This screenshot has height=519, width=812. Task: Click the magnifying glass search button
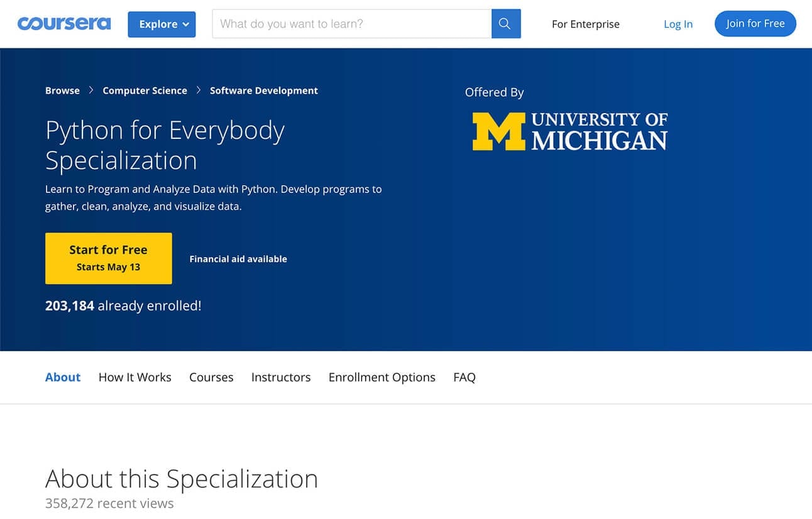(x=506, y=24)
